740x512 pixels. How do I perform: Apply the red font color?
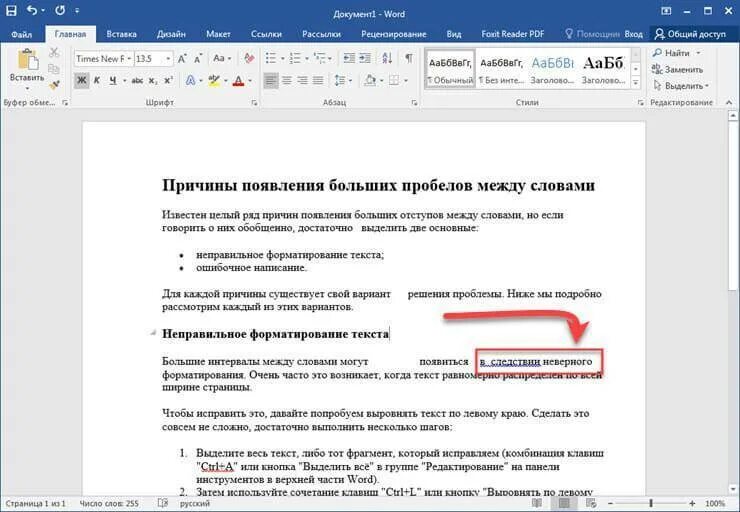click(239, 81)
